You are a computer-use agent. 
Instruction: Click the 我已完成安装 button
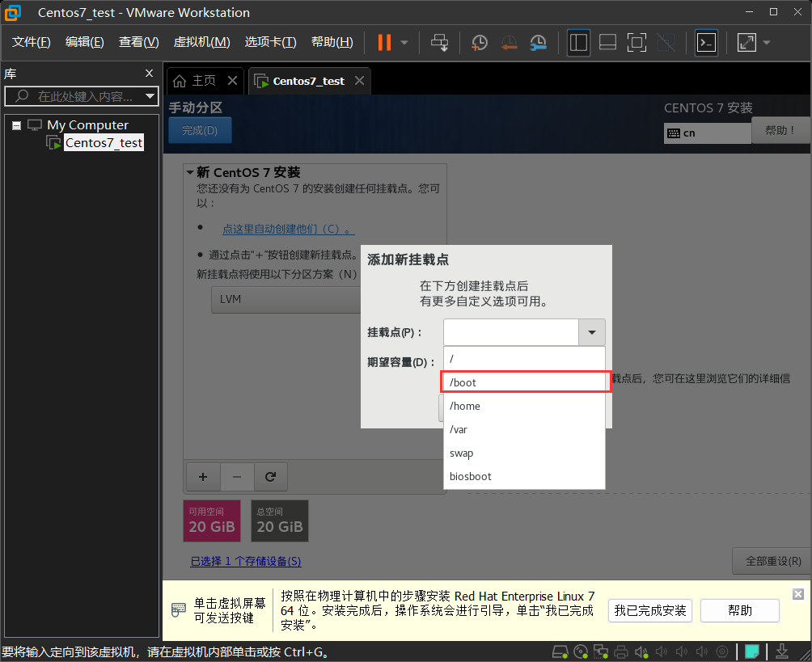[650, 611]
